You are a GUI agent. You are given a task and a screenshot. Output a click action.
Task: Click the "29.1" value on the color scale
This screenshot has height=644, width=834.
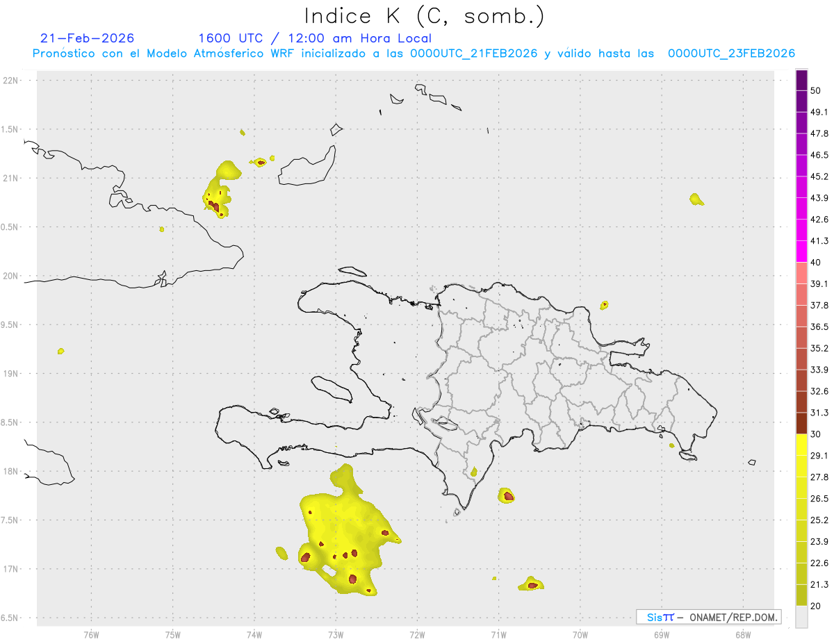(819, 456)
